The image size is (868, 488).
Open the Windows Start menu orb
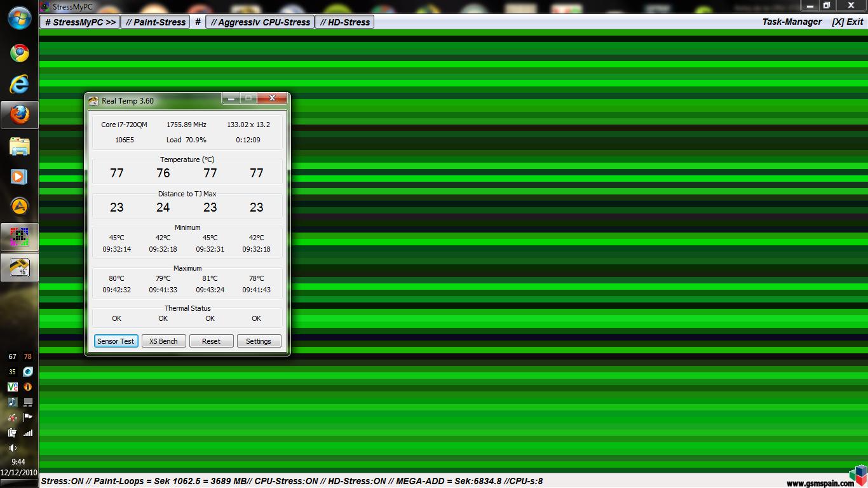[x=19, y=18]
